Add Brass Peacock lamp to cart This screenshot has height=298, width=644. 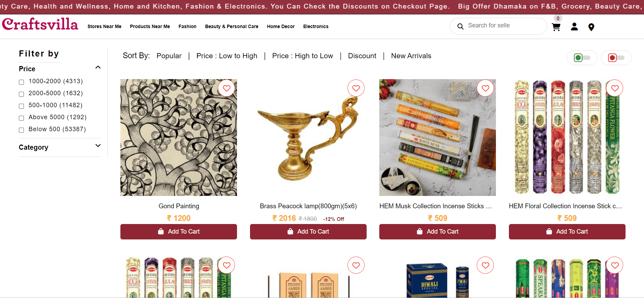click(308, 232)
